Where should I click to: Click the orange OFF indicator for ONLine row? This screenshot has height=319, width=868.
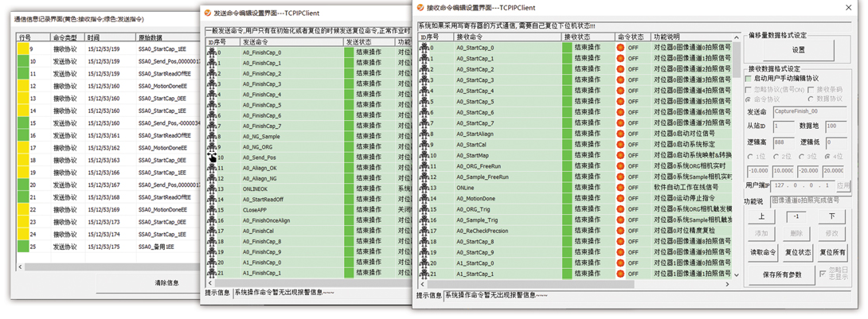point(620,188)
